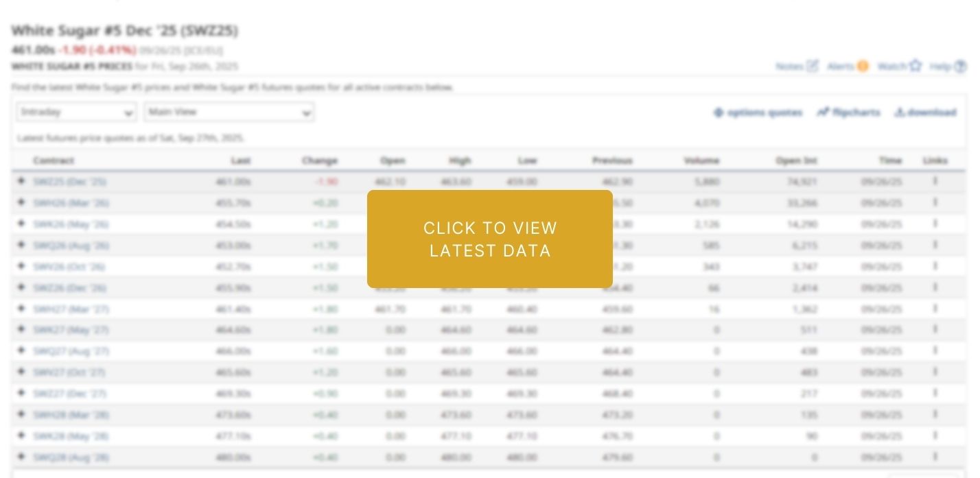Open the Main View dropdown
The width and height of the screenshot is (980, 478).
[x=229, y=112]
